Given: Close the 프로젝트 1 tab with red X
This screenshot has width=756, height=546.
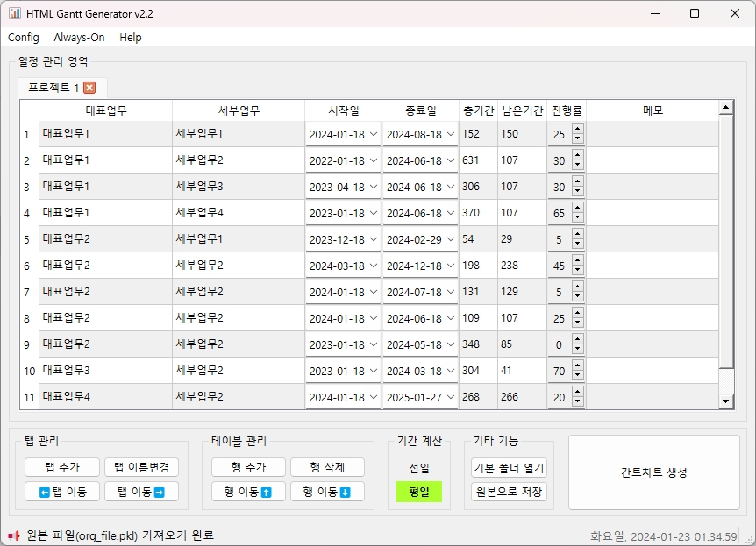Looking at the screenshot, I should click(89, 88).
